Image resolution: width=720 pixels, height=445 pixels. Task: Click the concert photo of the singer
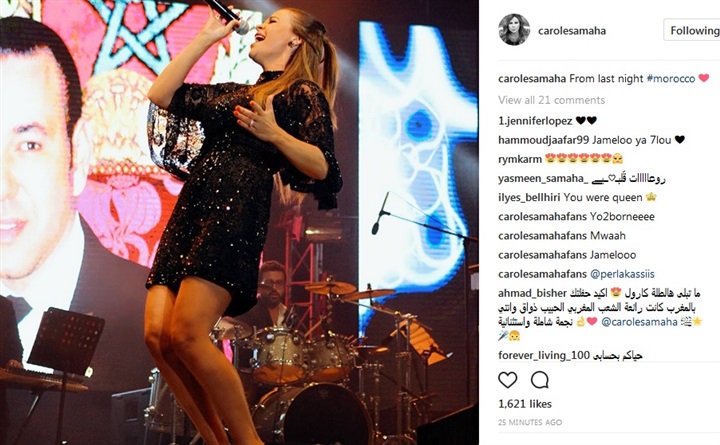coord(239,222)
